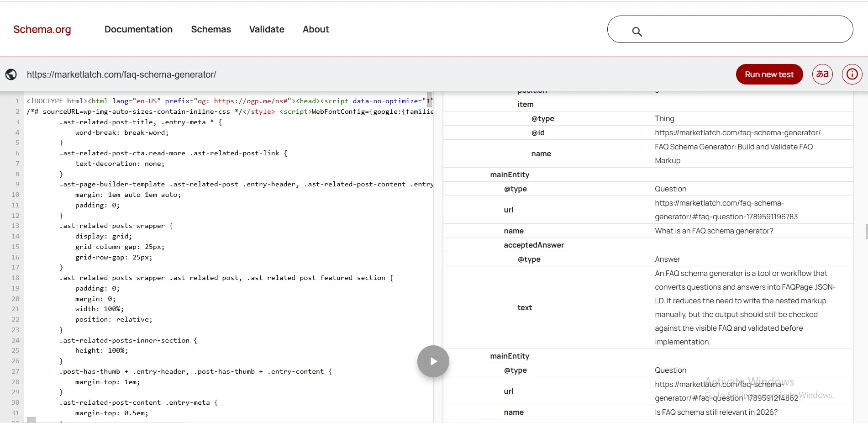Click the acceptedAnswer row label
Screen dimensions: 868x423
click(534, 245)
